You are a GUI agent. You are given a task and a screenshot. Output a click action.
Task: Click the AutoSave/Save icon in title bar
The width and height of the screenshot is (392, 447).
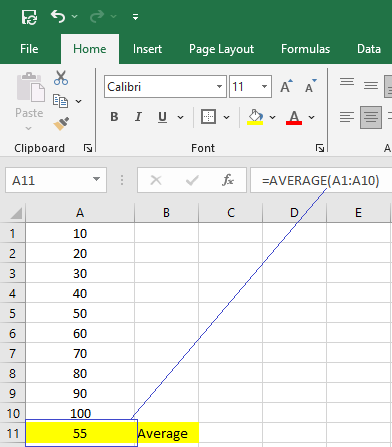[29, 17]
